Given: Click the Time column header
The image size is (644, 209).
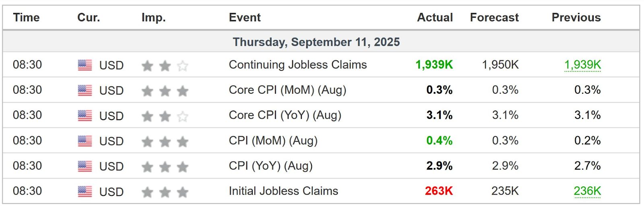Looking at the screenshot, I should (x=26, y=18).
